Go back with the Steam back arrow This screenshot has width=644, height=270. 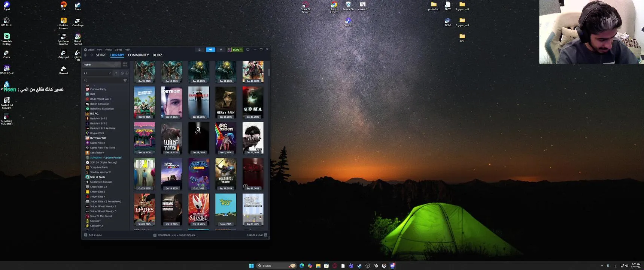(x=86, y=55)
